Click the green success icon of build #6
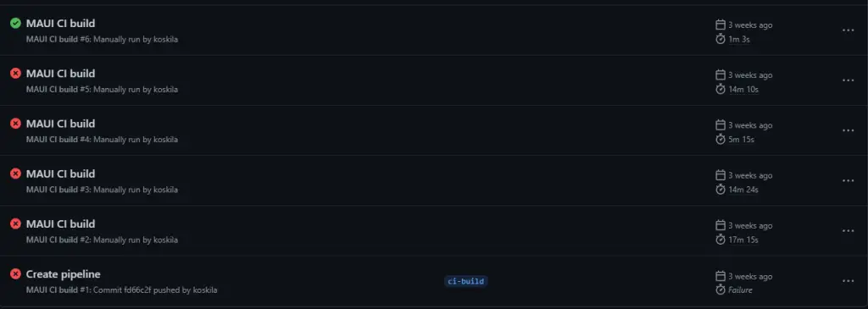The width and height of the screenshot is (868, 309). pyautogui.click(x=15, y=23)
